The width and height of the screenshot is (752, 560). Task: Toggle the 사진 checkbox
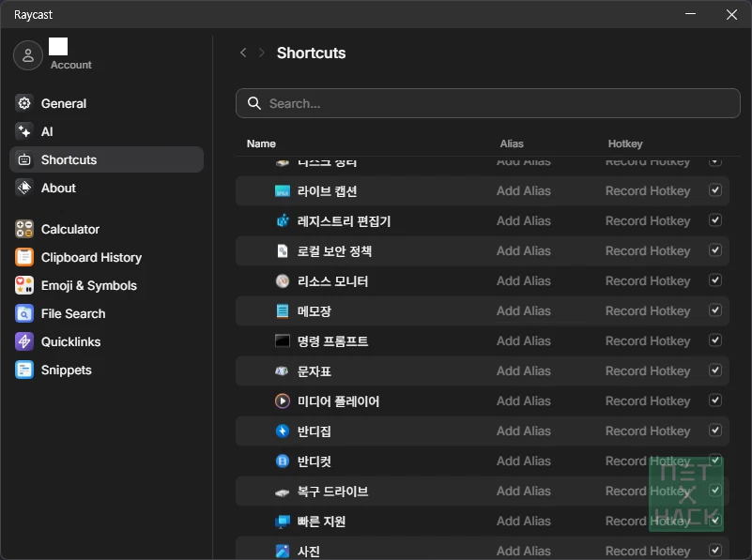tap(715, 551)
